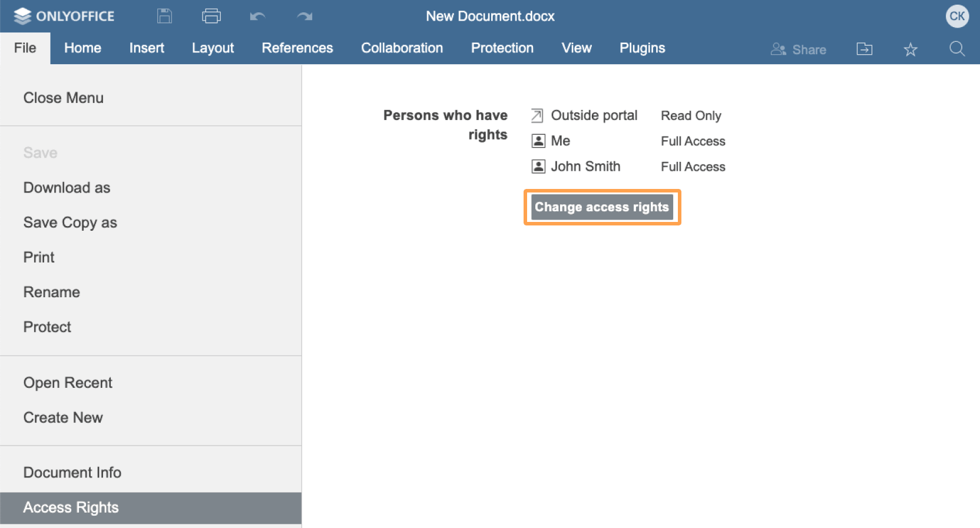Click the John Smith user icon
980x528 pixels.
[x=538, y=167]
